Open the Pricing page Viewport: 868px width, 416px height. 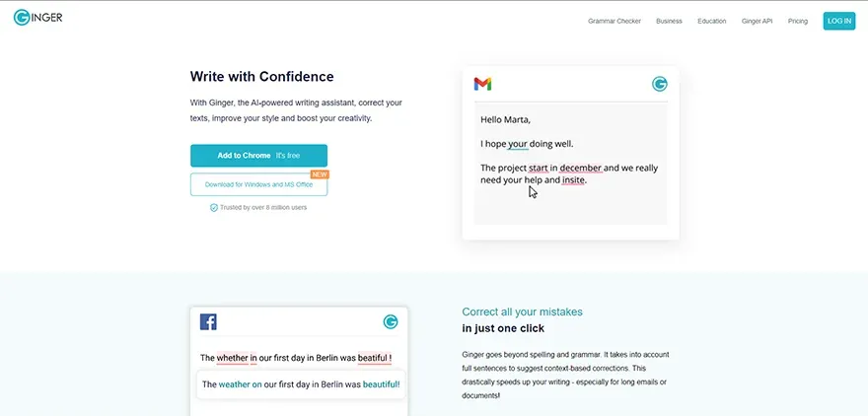798,21
